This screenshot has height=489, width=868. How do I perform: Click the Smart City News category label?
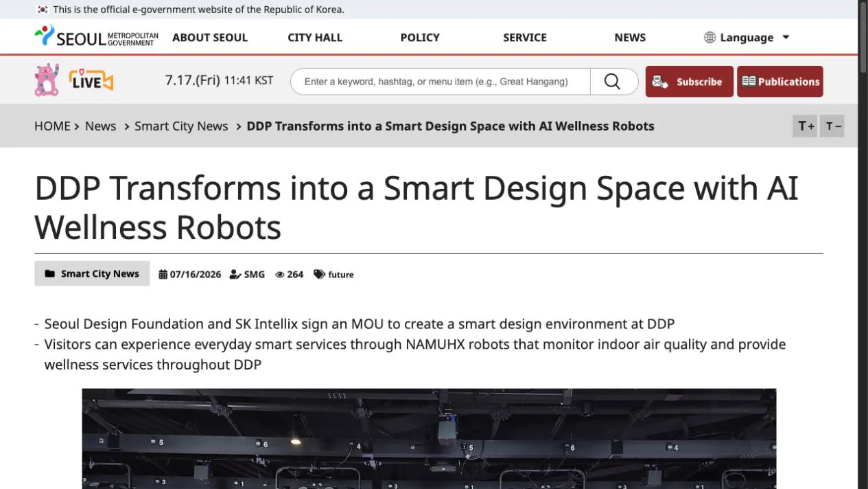tap(92, 273)
